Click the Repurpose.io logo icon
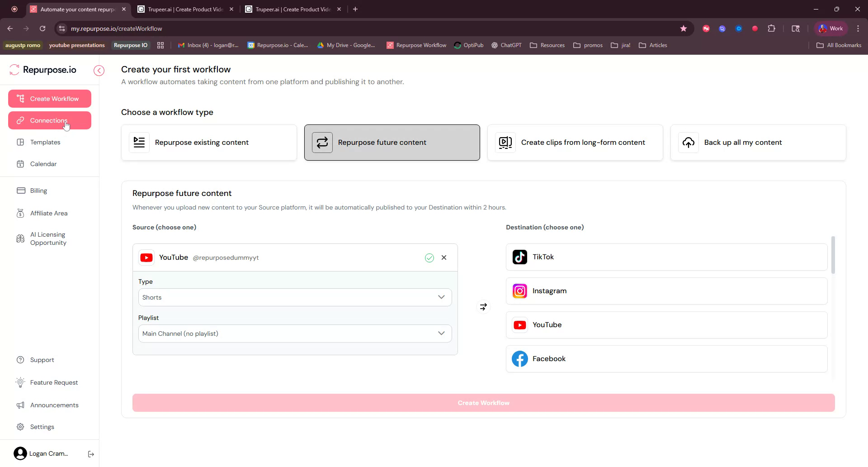This screenshot has width=868, height=467. 14,70
